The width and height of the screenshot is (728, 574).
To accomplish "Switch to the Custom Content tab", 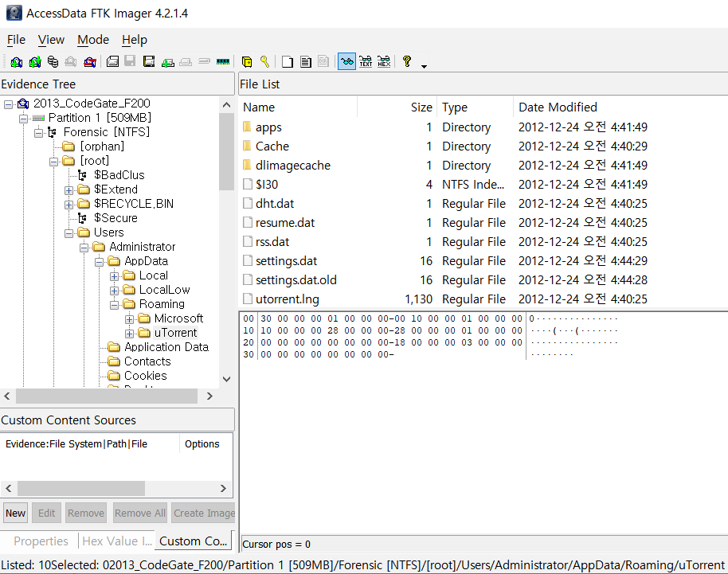I will [193, 541].
